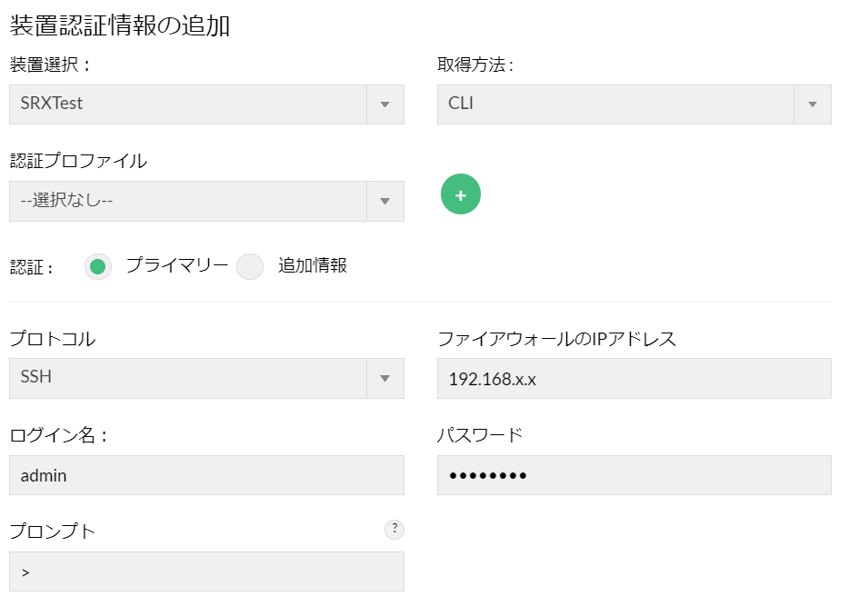Viewport: 849px width, 616px height.
Task: Select the 追加情報 radio button
Action: click(x=249, y=266)
